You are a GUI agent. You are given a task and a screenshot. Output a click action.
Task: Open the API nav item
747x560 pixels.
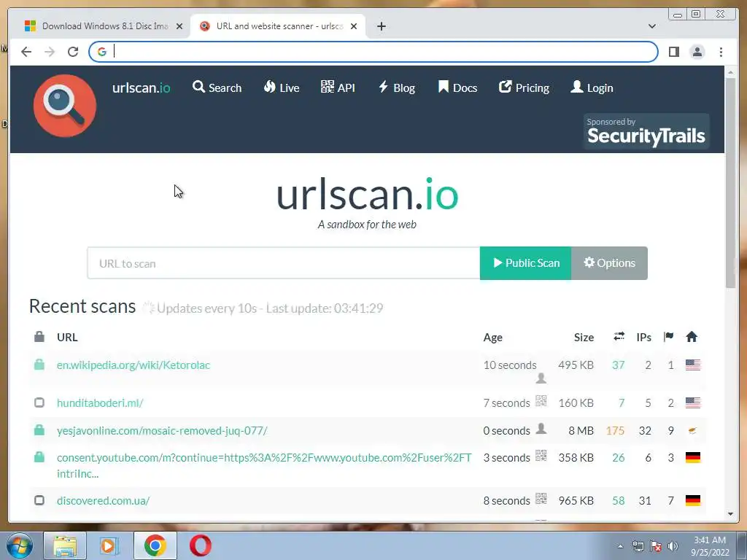(x=338, y=87)
